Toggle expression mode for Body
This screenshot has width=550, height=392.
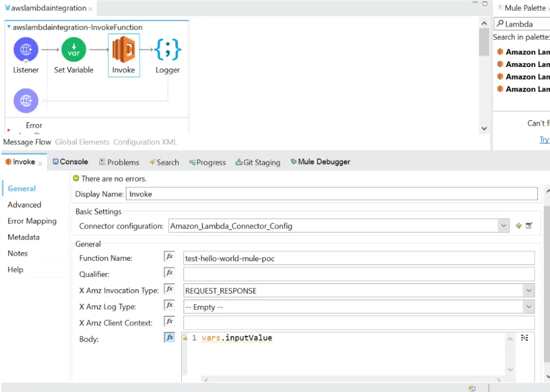click(169, 337)
